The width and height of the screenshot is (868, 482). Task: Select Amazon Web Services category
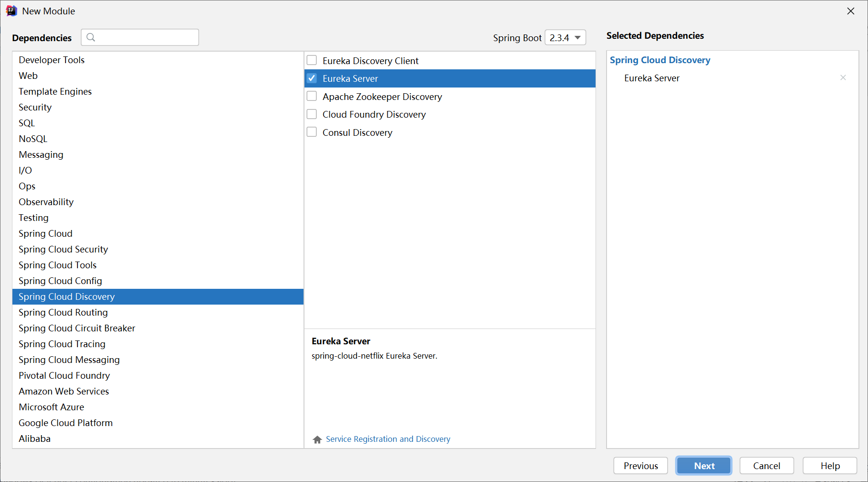click(158, 391)
